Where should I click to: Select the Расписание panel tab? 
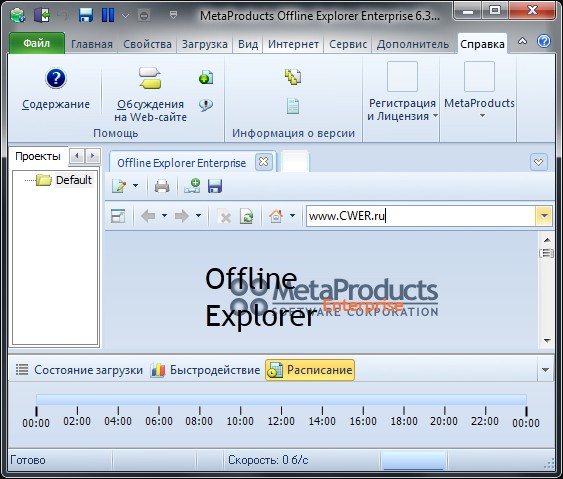(310, 369)
